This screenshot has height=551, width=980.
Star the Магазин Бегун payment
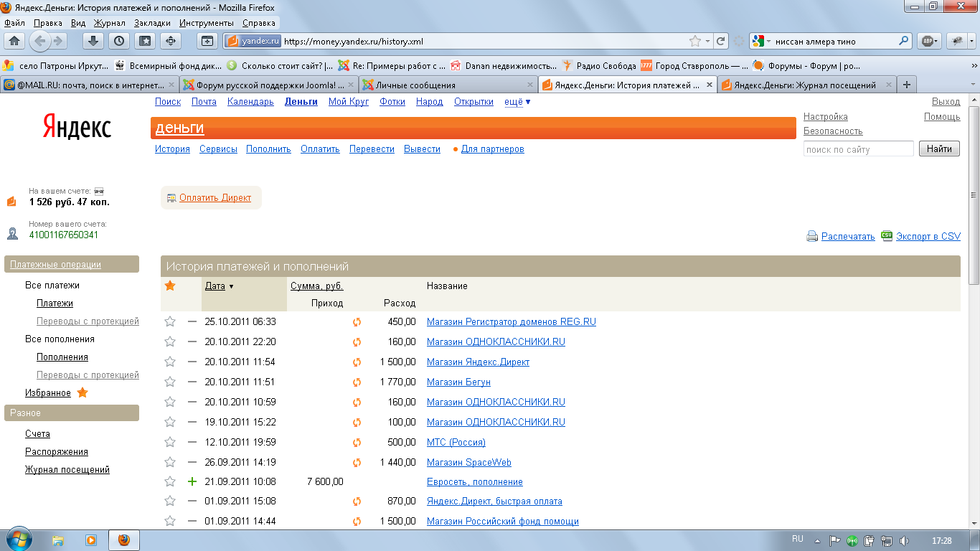click(x=170, y=382)
